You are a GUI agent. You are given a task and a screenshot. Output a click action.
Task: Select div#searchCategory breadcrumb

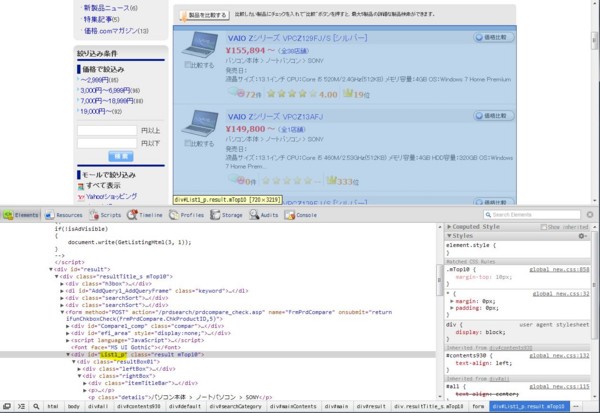[235, 406]
